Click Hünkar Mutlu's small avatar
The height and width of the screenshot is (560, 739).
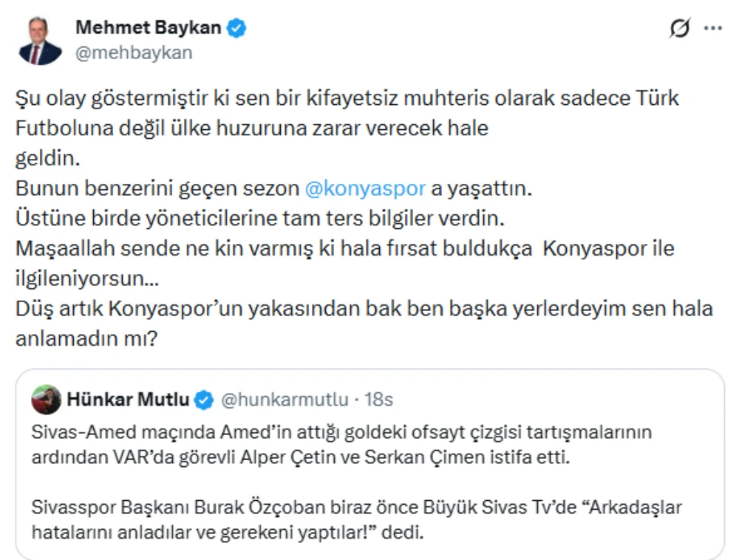(x=46, y=400)
